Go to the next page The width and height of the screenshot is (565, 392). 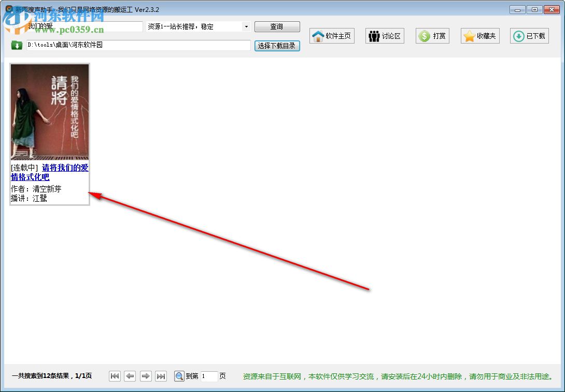coord(146,376)
